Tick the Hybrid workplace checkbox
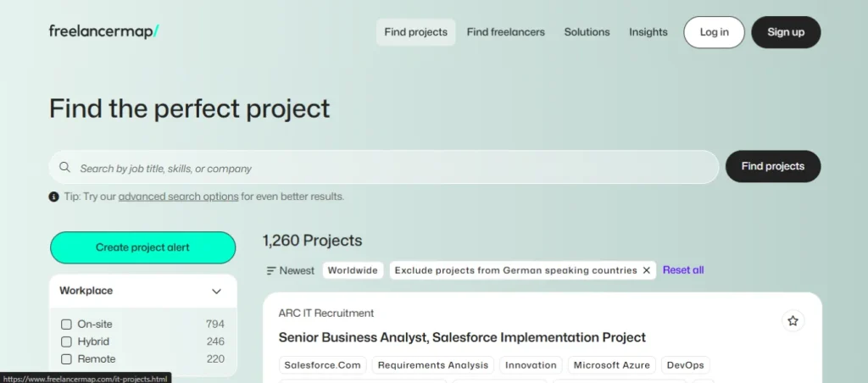 click(x=66, y=341)
